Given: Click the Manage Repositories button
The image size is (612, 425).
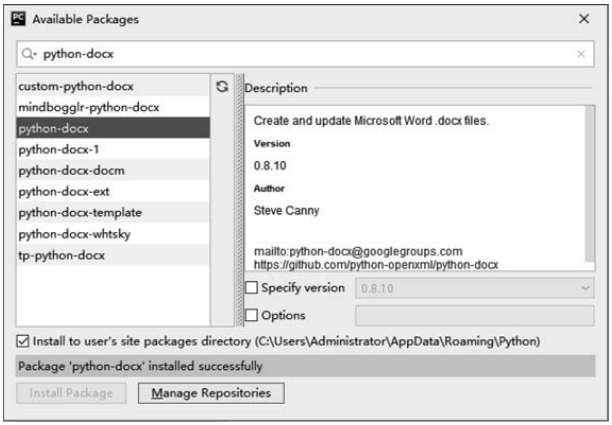Looking at the screenshot, I should click(x=211, y=393).
